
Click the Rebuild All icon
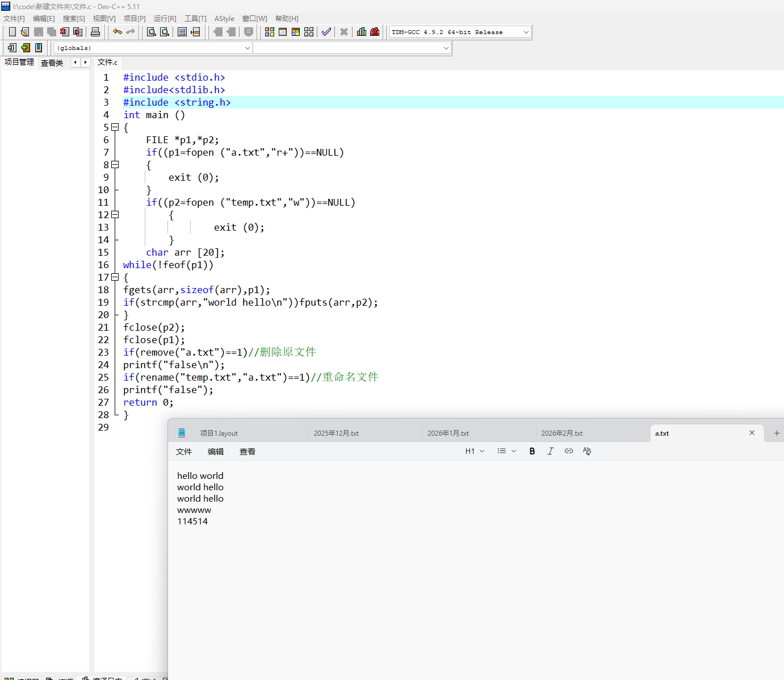click(x=309, y=32)
